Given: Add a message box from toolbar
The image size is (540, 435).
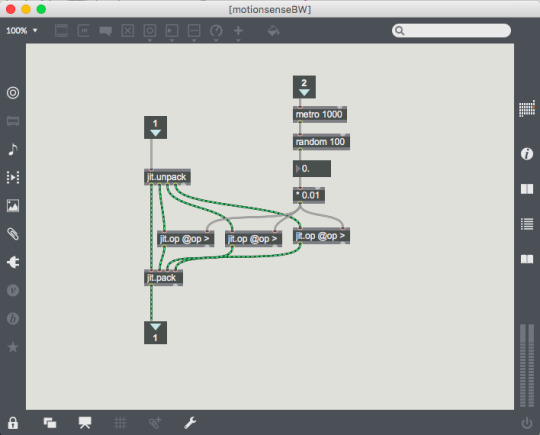Looking at the screenshot, I should click(84, 31).
